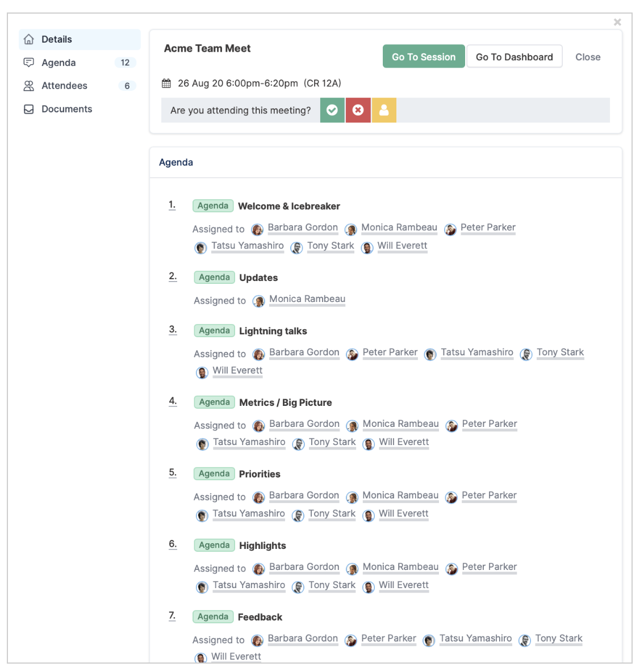644x671 pixels.
Task: Click the Agenda chat icon in sidebar
Action: [x=29, y=62]
